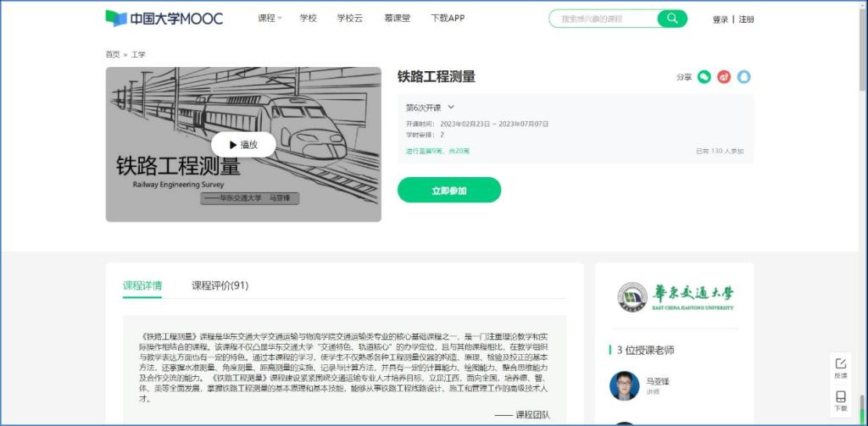Share the course via QQ icon
Image resolution: width=868 pixels, height=426 pixels.
[744, 77]
